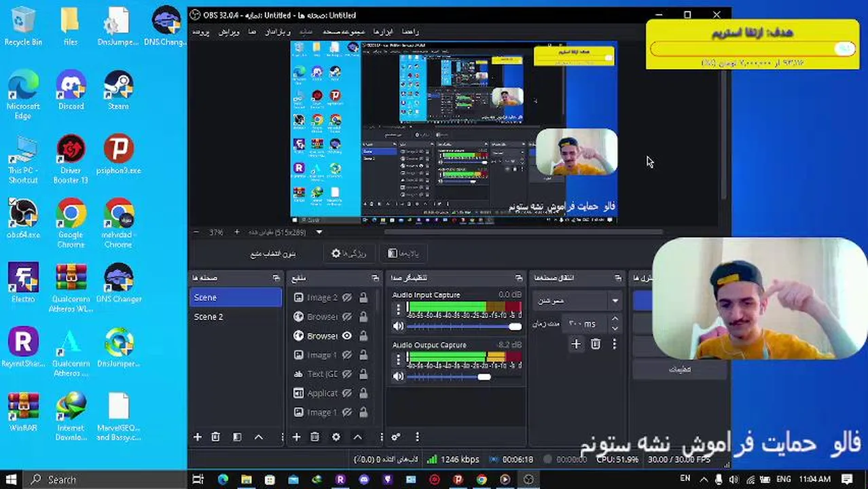The image size is (868, 489).
Task: Zoom out preview with the minus button
Action: click(x=196, y=232)
